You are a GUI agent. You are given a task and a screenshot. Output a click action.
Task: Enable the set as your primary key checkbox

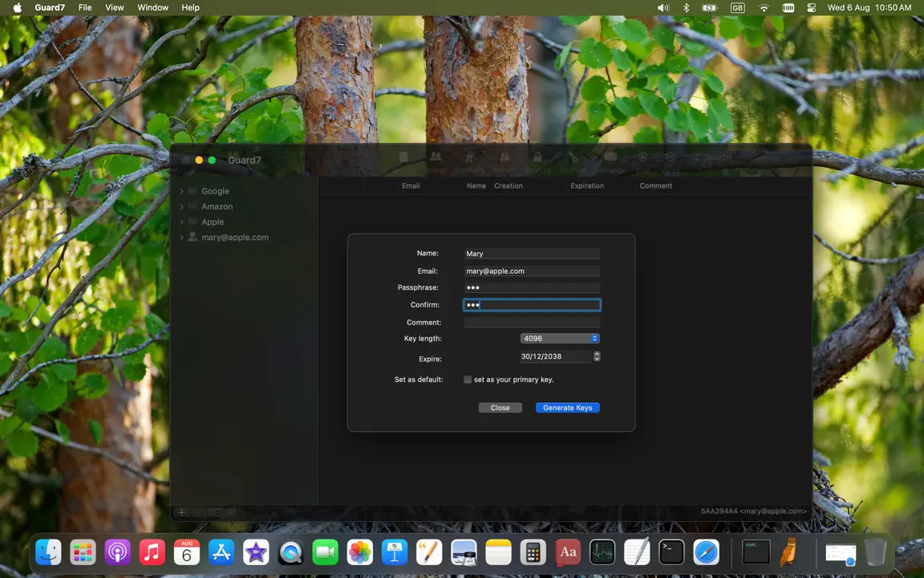coord(468,379)
